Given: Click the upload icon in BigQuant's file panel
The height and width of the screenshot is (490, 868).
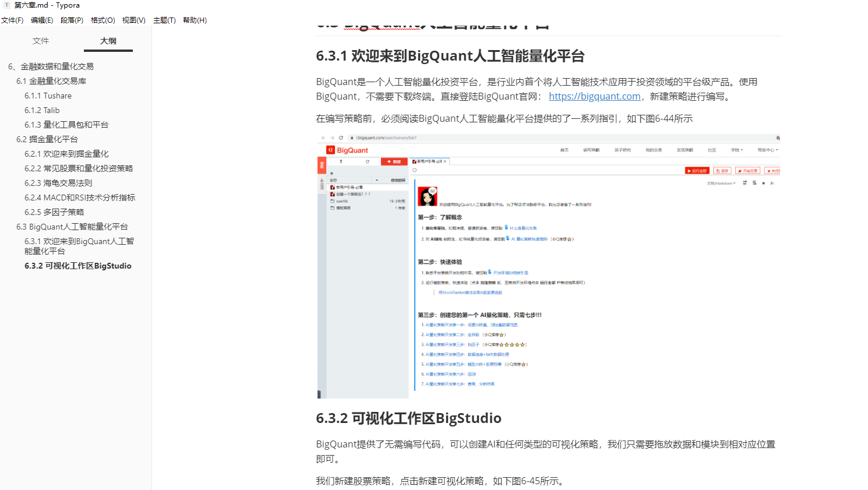Looking at the screenshot, I should (341, 161).
